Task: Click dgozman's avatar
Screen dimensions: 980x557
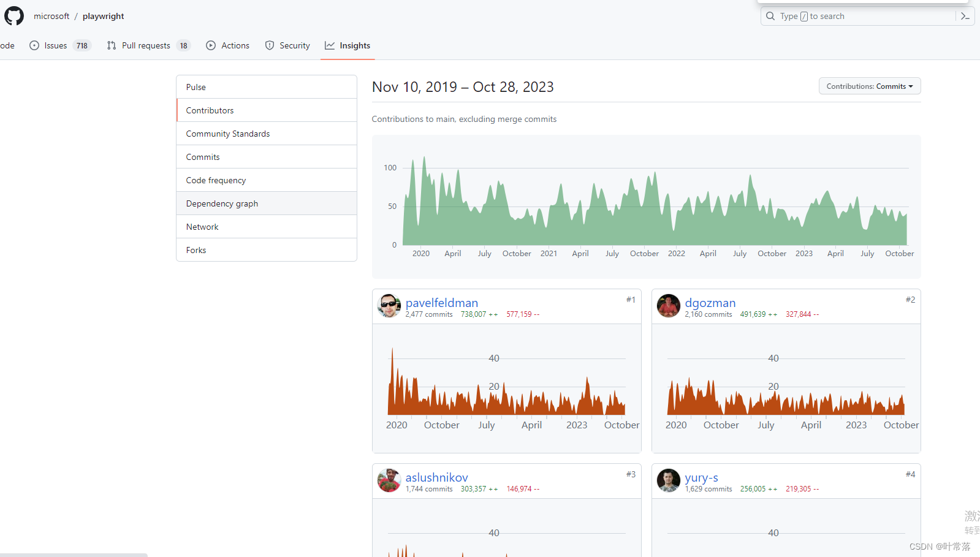Action: pyautogui.click(x=669, y=305)
